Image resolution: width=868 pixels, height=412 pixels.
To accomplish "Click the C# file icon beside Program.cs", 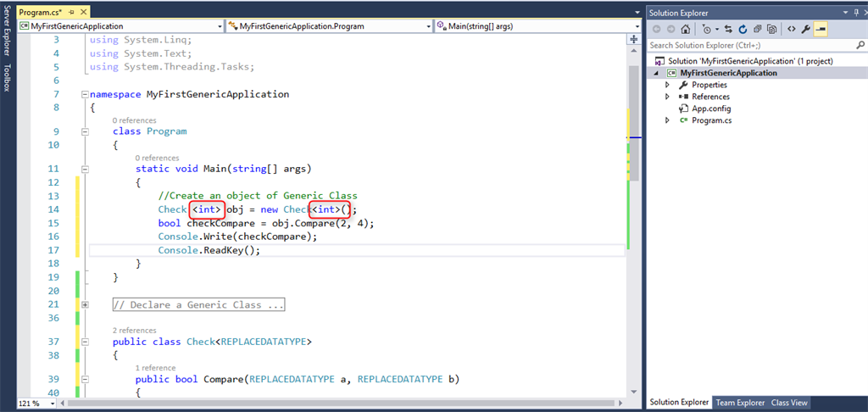I will tap(683, 120).
